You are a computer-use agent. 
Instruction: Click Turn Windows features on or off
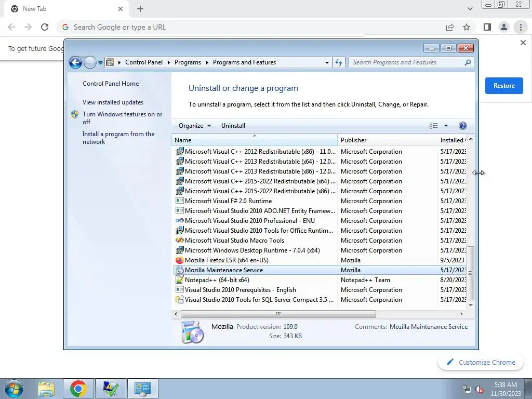[123, 118]
